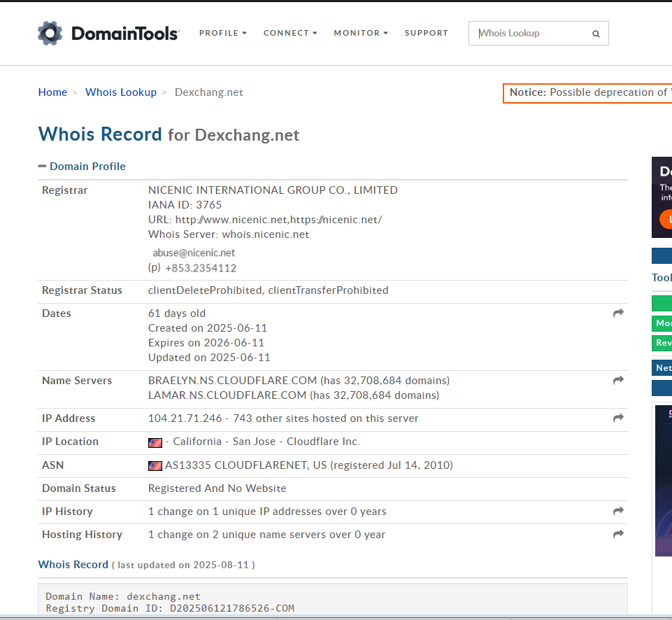Click 'Created on 2025-06-11' date

click(x=208, y=328)
